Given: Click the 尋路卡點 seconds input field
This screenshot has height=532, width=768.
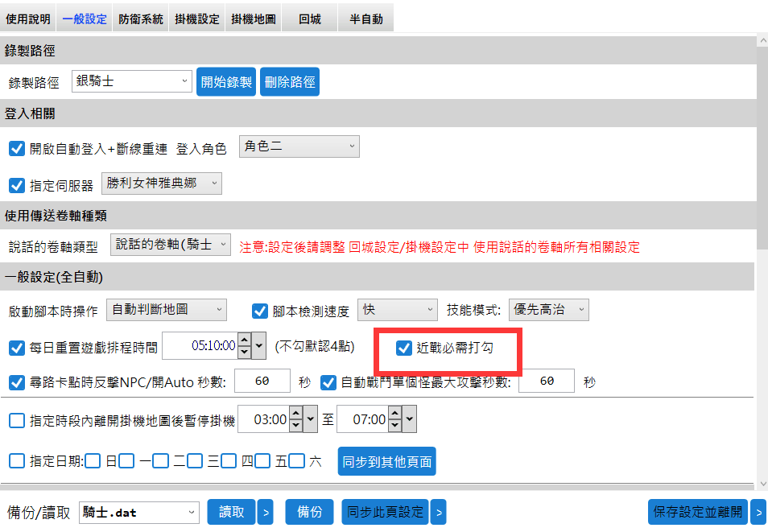Looking at the screenshot, I should pyautogui.click(x=262, y=381).
